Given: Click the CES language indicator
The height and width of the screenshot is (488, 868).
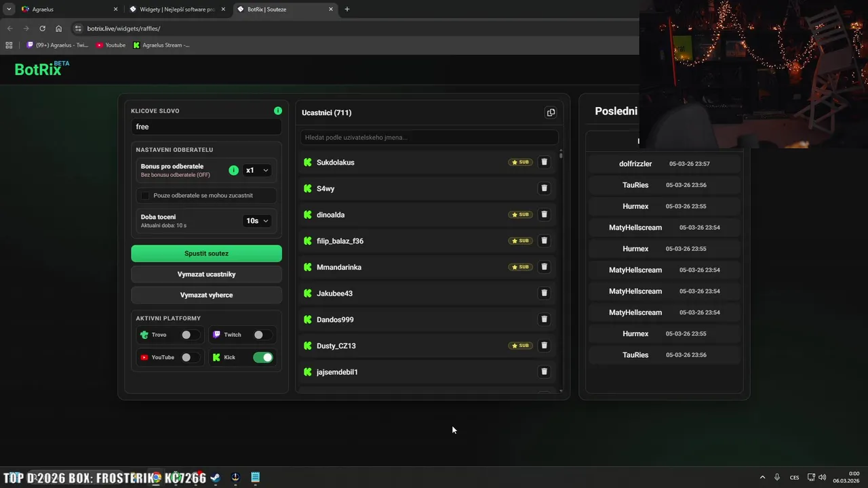Looking at the screenshot, I should [x=794, y=477].
